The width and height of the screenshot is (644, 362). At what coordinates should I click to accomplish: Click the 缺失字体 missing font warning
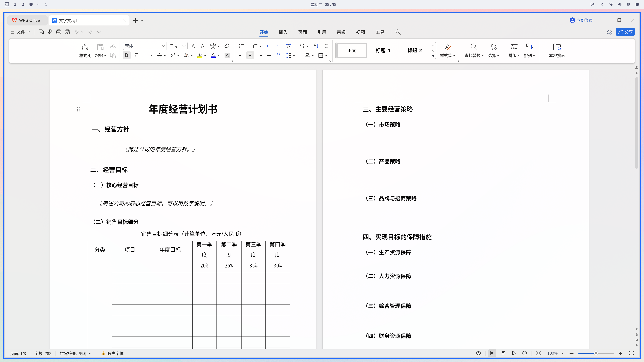(x=113, y=353)
